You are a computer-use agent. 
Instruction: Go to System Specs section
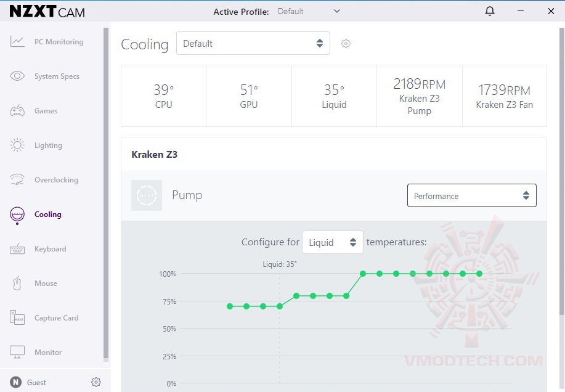[x=57, y=76]
